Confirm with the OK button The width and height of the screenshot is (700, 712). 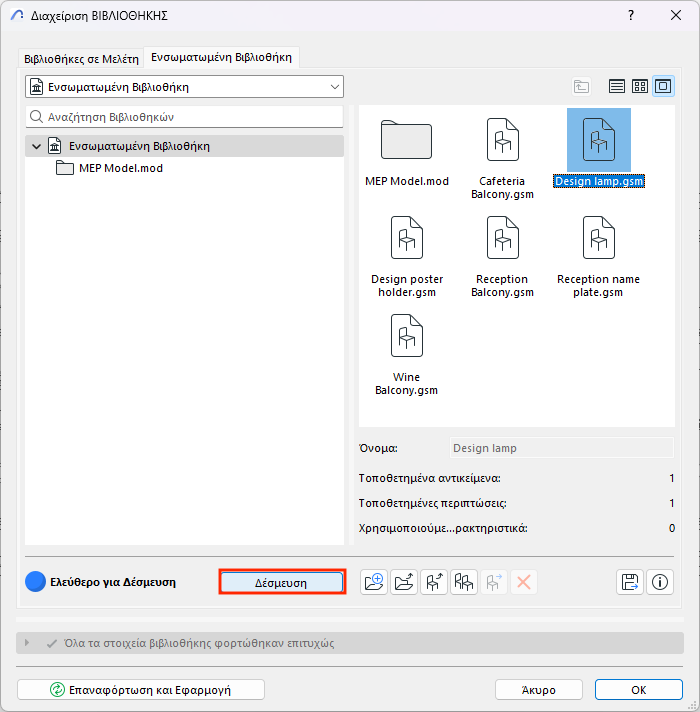click(x=639, y=690)
